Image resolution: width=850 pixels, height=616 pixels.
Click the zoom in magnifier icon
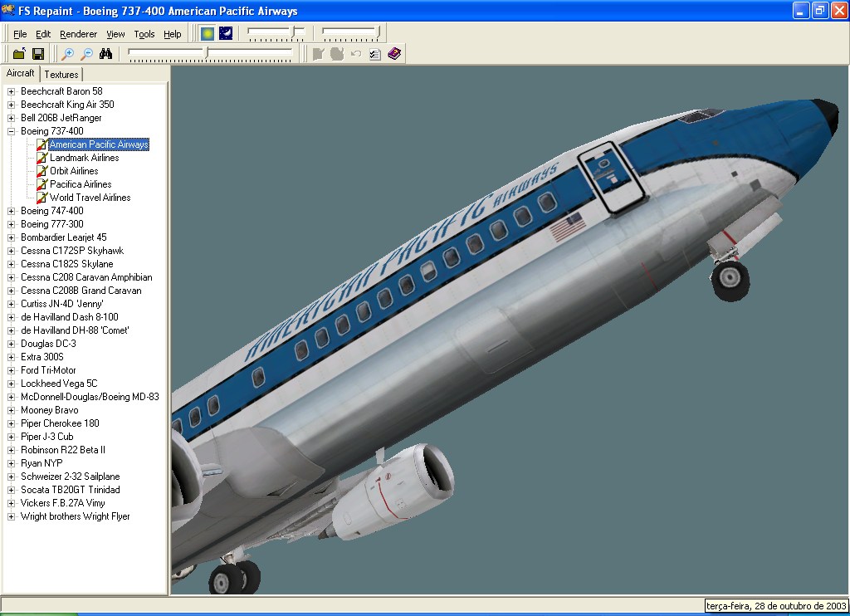pyautogui.click(x=68, y=53)
